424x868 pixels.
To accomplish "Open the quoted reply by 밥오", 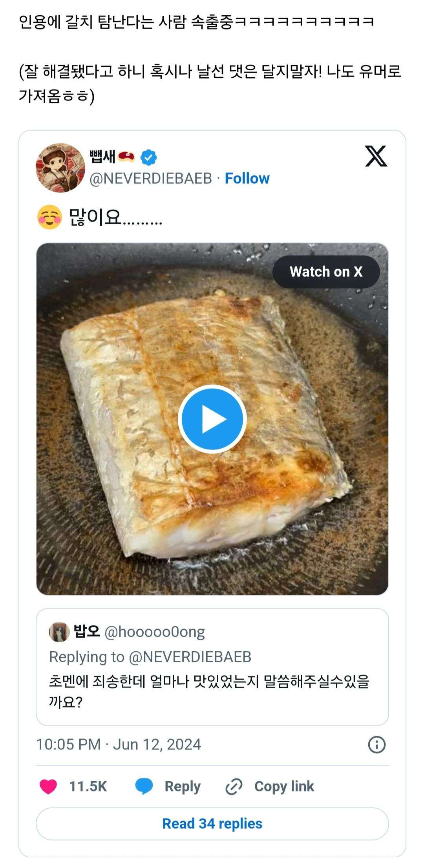I will coord(212,667).
